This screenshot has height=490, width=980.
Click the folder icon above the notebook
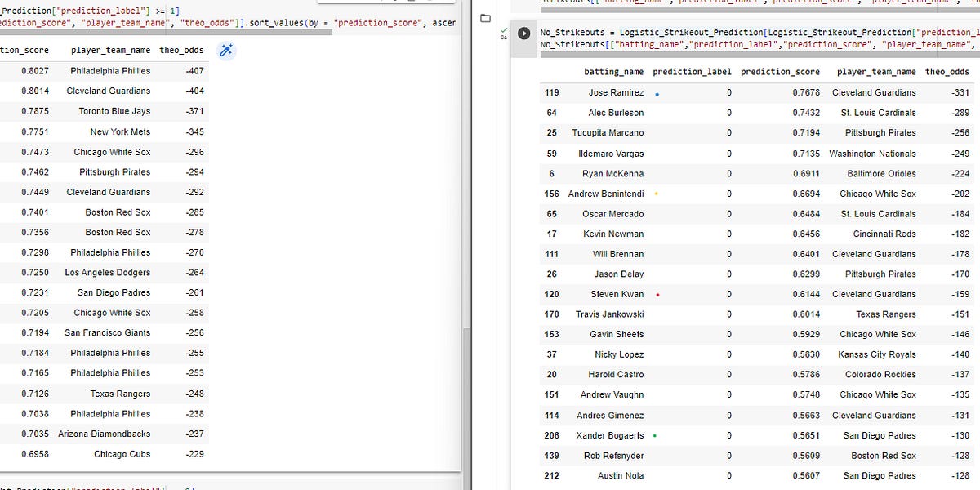pos(485,16)
